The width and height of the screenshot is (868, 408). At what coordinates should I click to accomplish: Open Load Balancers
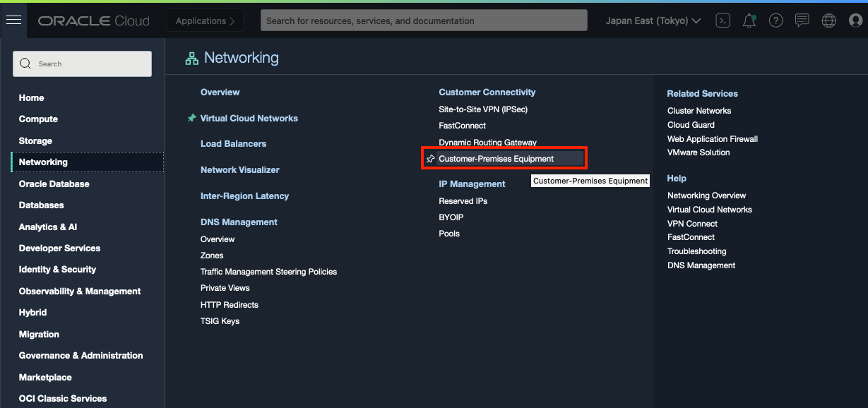tap(234, 144)
